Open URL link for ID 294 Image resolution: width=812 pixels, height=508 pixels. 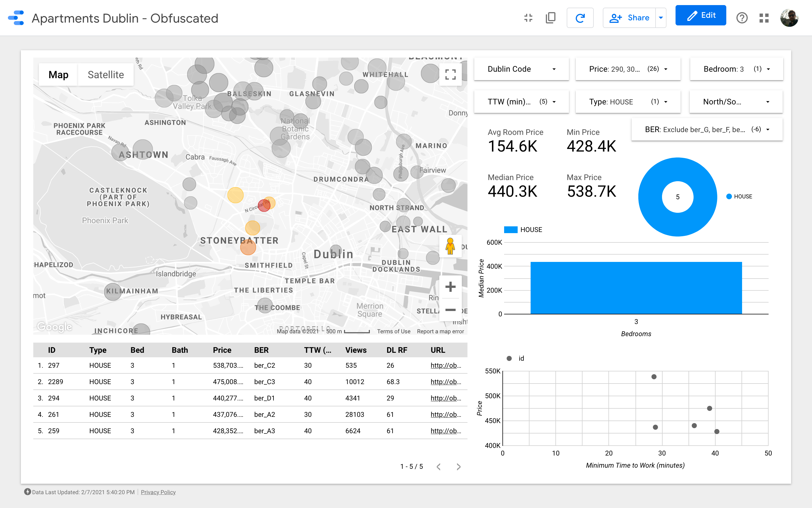tap(446, 398)
